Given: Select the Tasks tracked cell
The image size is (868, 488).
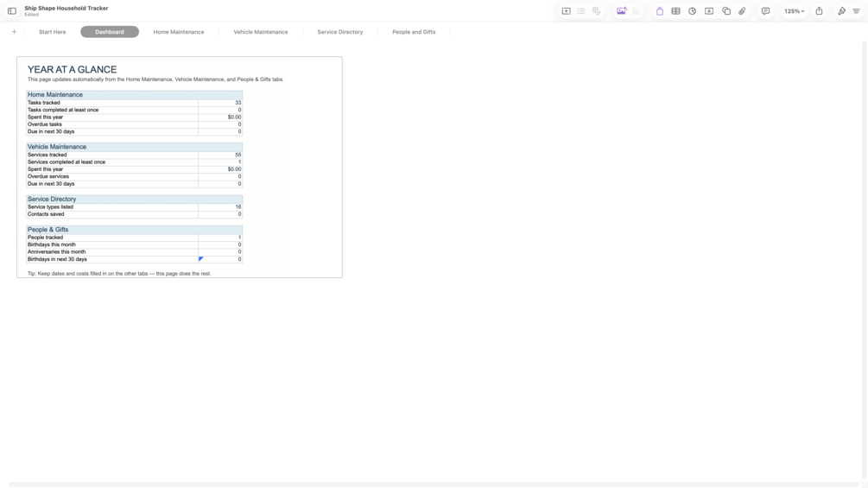Looking at the screenshot, I should [111, 103].
